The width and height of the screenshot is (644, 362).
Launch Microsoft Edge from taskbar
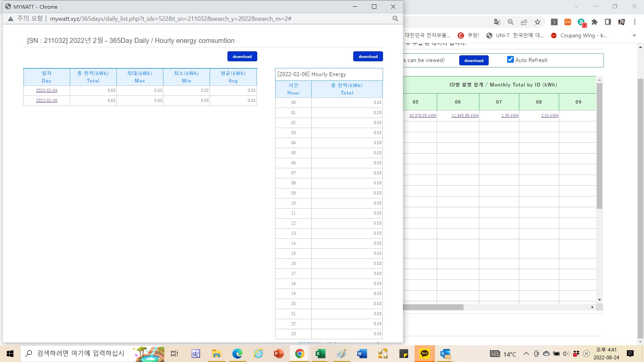tap(237, 354)
